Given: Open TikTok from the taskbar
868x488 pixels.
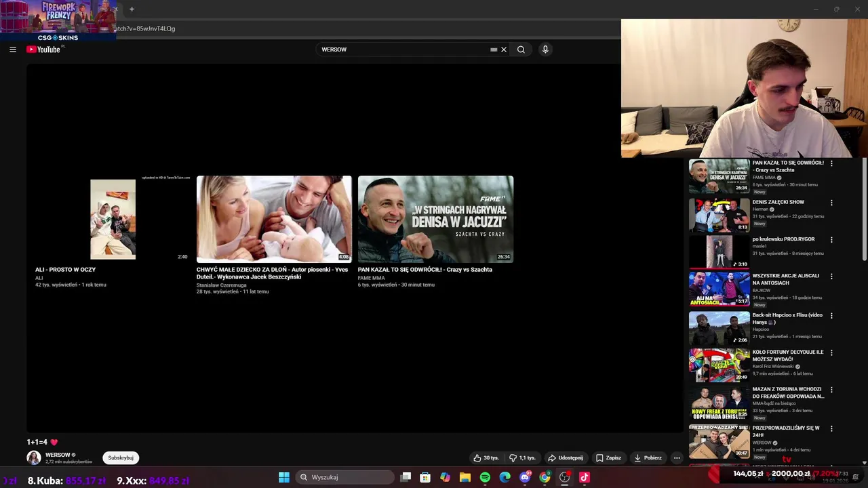Looking at the screenshot, I should coord(585,477).
